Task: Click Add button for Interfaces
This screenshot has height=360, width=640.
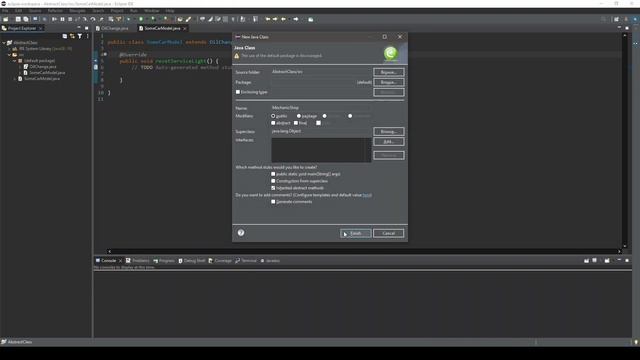Action: [389, 142]
